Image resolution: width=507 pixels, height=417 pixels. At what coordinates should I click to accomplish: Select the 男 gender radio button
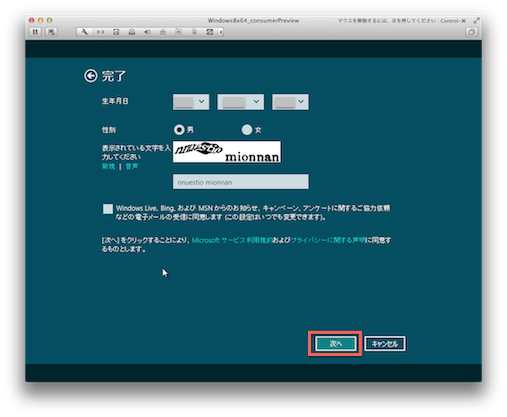pos(179,130)
